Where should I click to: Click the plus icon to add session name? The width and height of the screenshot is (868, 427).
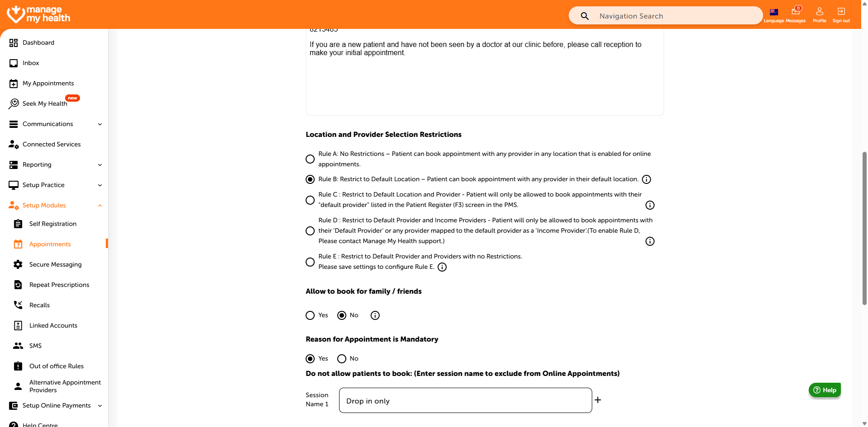tap(598, 400)
